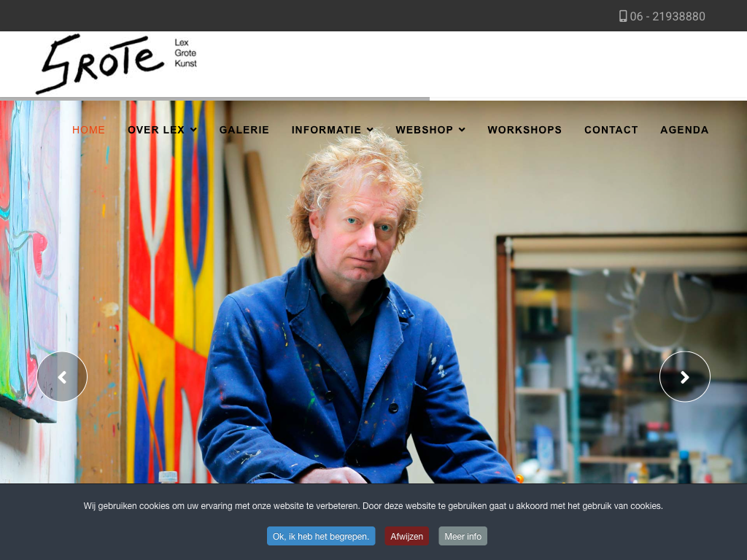Viewport: 747px width, 560px height.
Task: Click the phone number 06 - 21938880
Action: click(667, 16)
